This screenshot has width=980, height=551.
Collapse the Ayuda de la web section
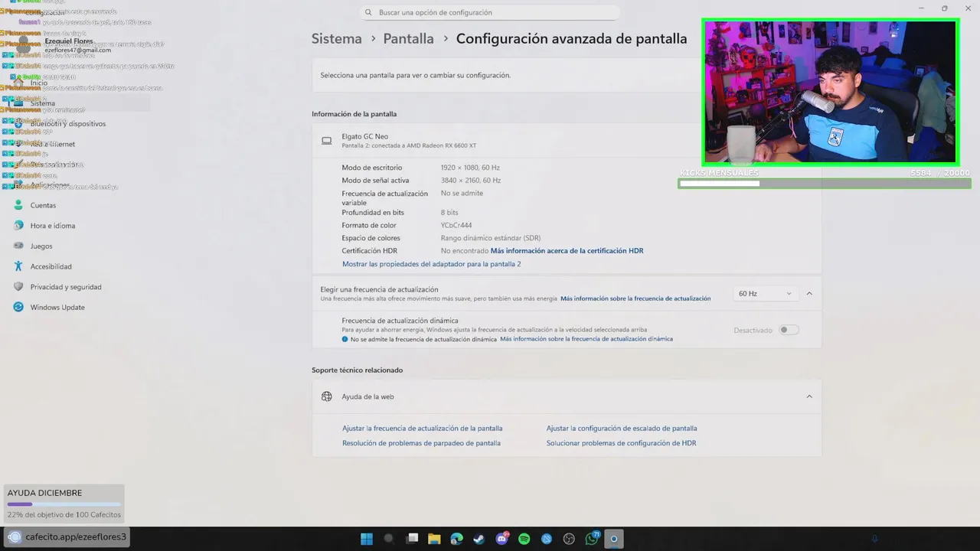pos(809,396)
